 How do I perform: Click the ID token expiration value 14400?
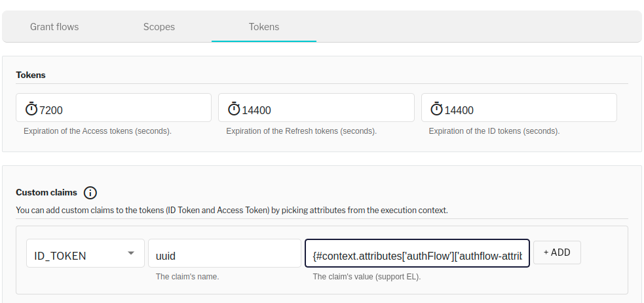point(459,110)
